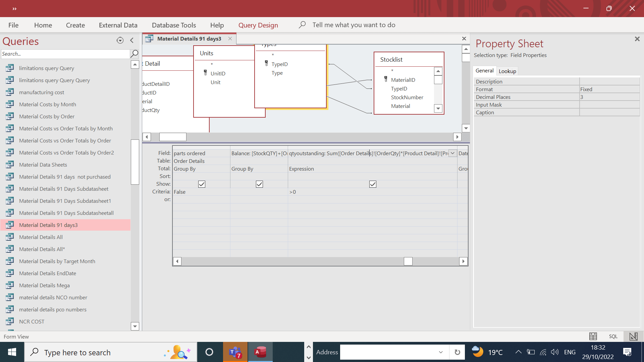Uncheck Show box for the parts ordered column
Screen dimensions: 644x362
[x=202, y=184]
